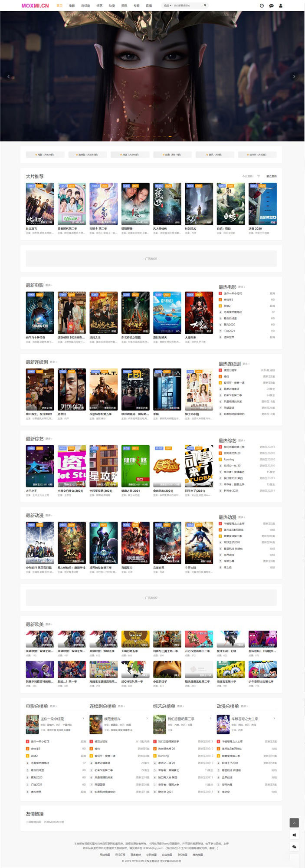The width and height of the screenshot is (305, 868).
Task: Click 网球王子2001 in 最热动漫 list
Action: point(232,542)
